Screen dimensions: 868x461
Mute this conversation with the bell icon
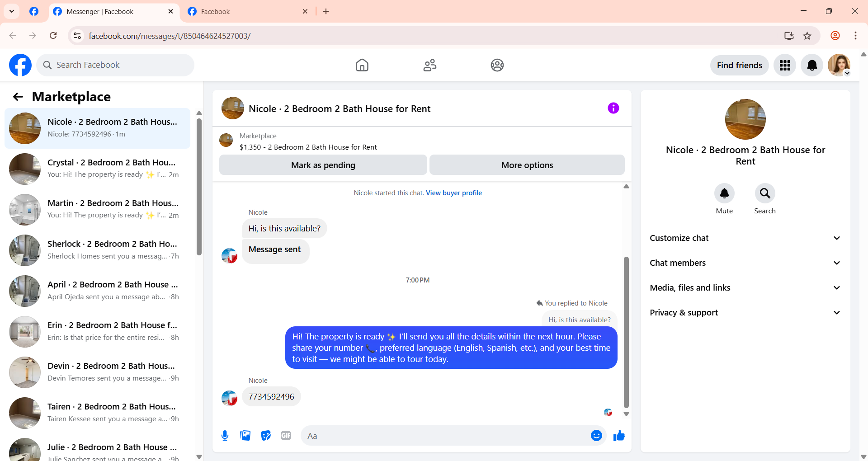click(x=724, y=193)
